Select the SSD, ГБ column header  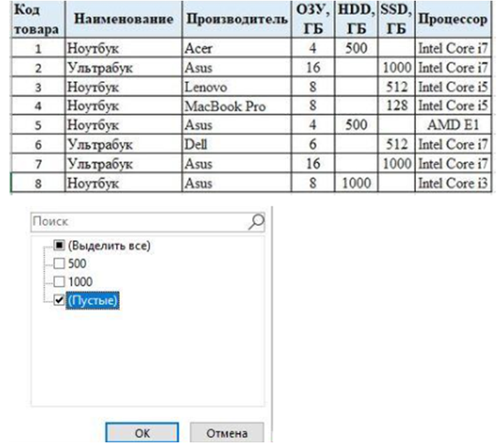pyautogui.click(x=396, y=20)
